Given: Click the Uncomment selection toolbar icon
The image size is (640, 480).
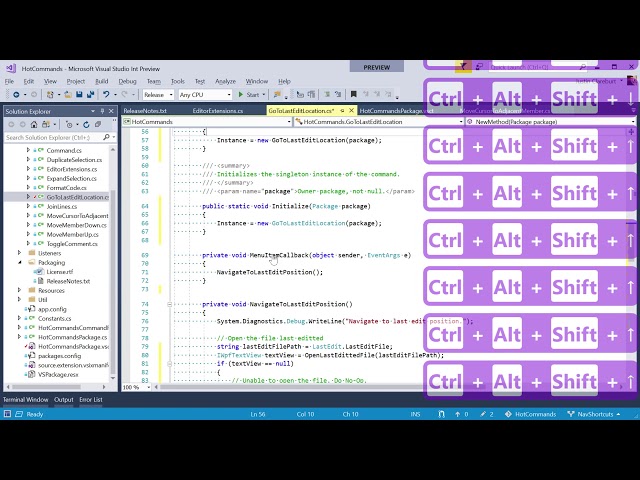Looking at the screenshot, I should click(338, 95).
